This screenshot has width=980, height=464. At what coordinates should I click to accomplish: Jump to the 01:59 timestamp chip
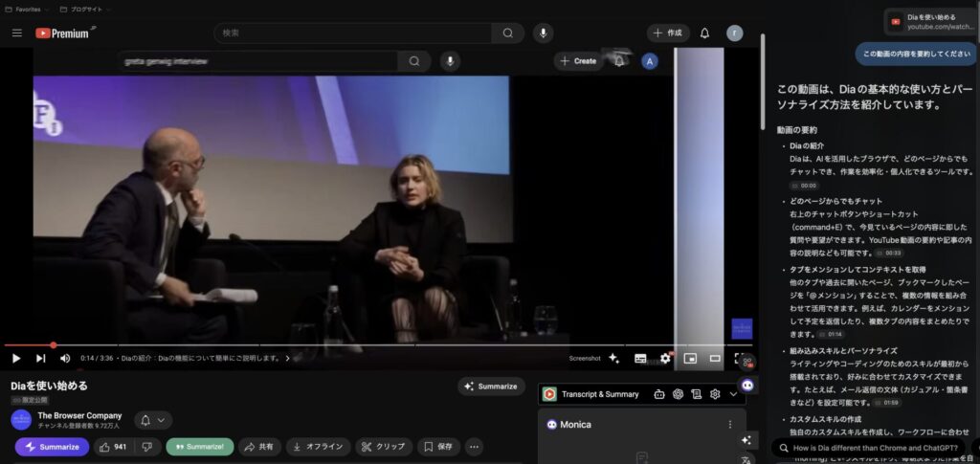tap(888, 402)
